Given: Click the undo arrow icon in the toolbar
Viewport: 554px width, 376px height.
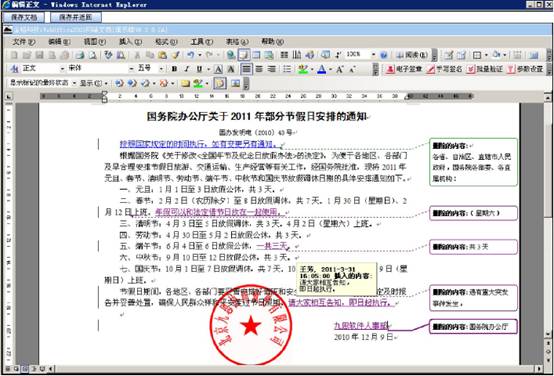Looking at the screenshot, I should 191,55.
